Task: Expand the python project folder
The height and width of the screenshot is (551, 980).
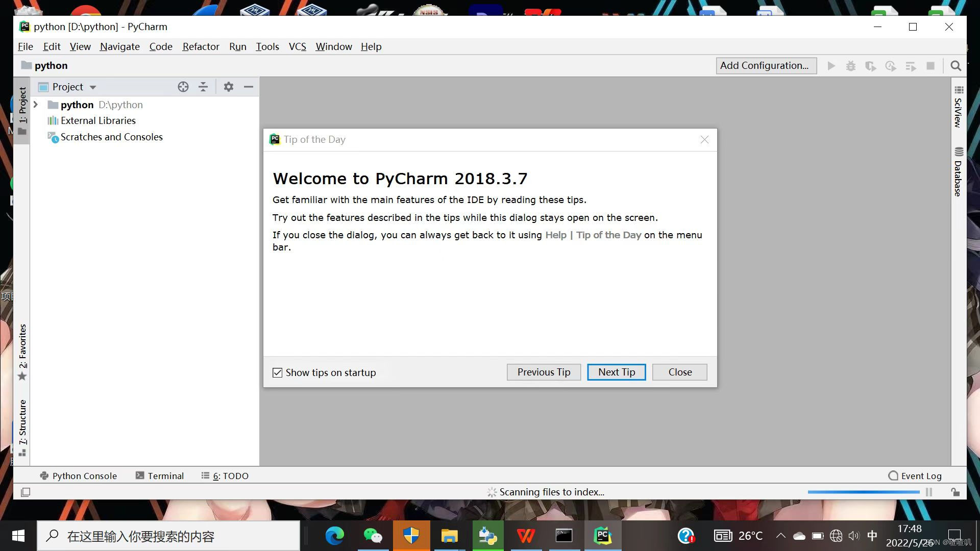Action: pos(36,105)
